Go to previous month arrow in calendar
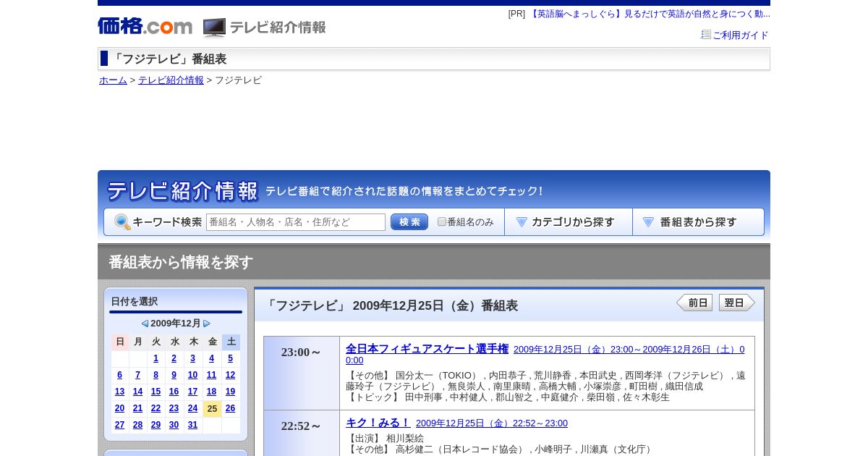The height and width of the screenshot is (456, 868). (145, 324)
